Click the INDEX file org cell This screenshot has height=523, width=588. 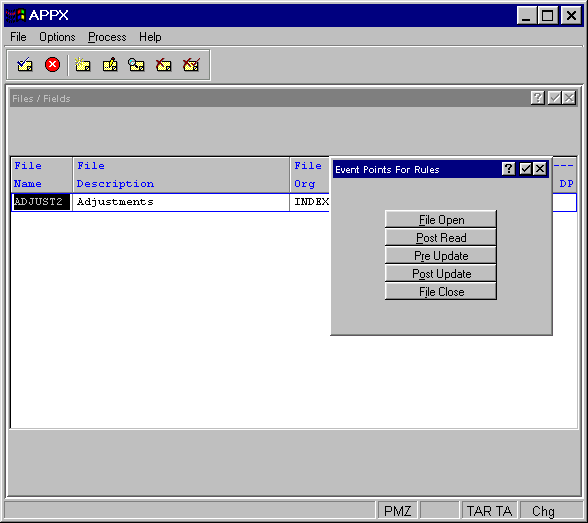pos(310,202)
